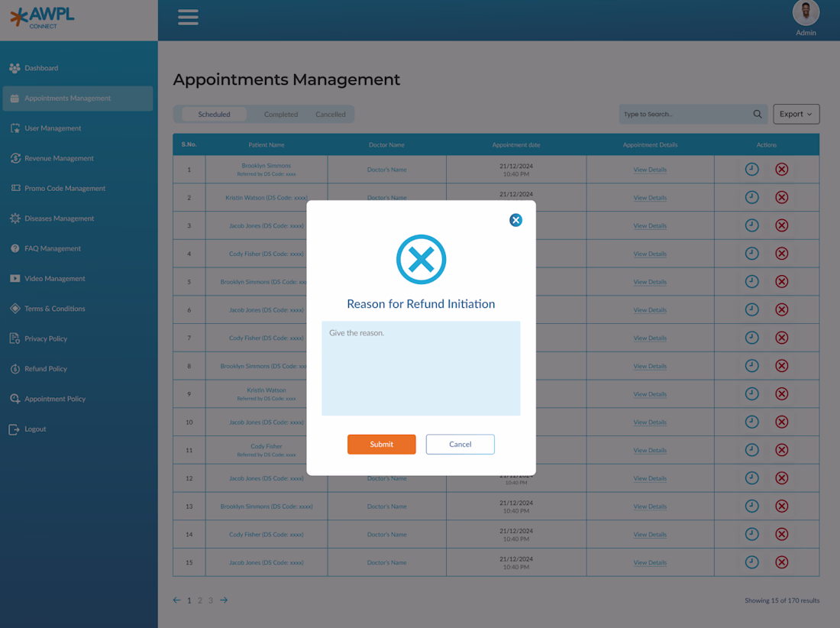The width and height of the screenshot is (840, 628).
Task: Click the red cancel icon in row 5
Action: (x=782, y=281)
